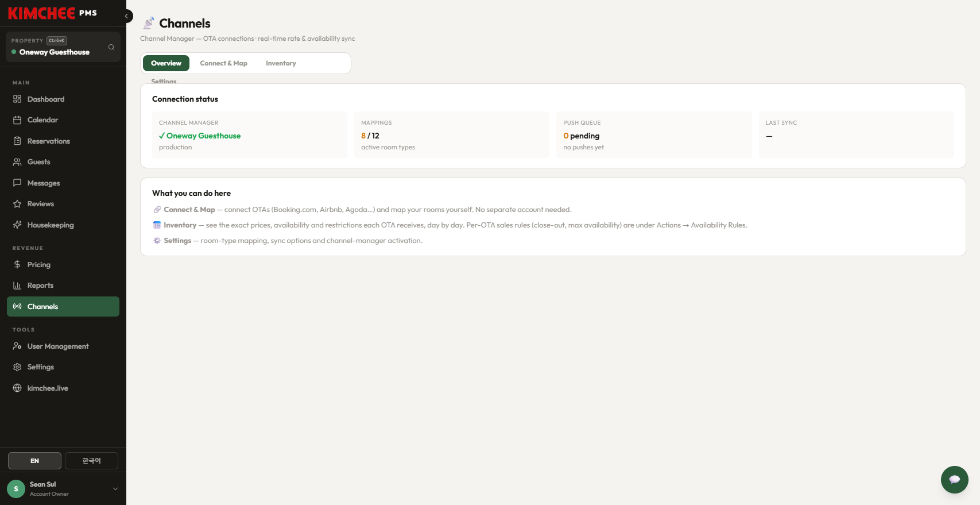Click the Inventory description link
Screen dimensions: 980x505
tap(180, 225)
